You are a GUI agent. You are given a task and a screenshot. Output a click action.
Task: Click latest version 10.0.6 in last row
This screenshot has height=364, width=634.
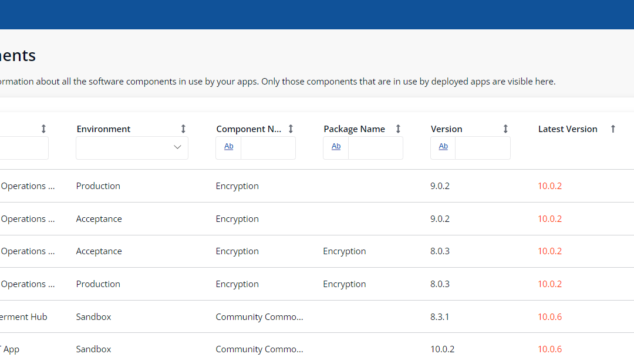pos(550,349)
